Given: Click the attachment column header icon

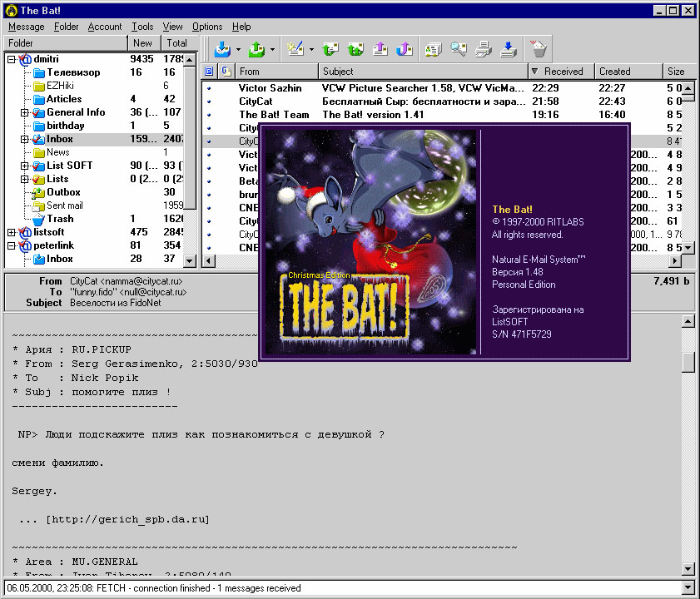Looking at the screenshot, I should [226, 72].
